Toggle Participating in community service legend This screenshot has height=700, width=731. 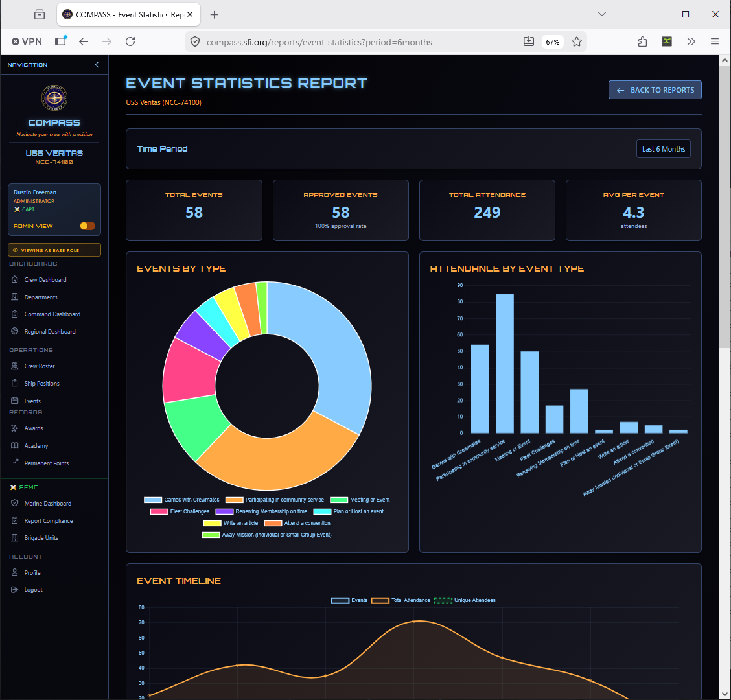pos(275,500)
